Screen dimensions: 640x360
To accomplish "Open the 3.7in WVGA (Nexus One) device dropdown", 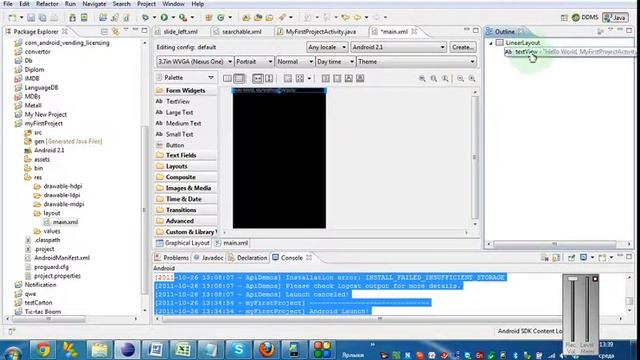I will coord(195,62).
